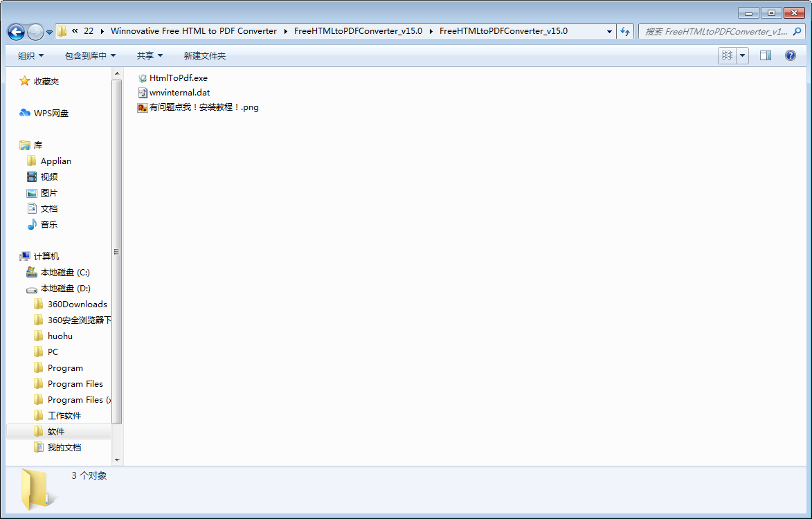Click the change view icon
Image resolution: width=812 pixels, height=519 pixels.
click(x=727, y=55)
